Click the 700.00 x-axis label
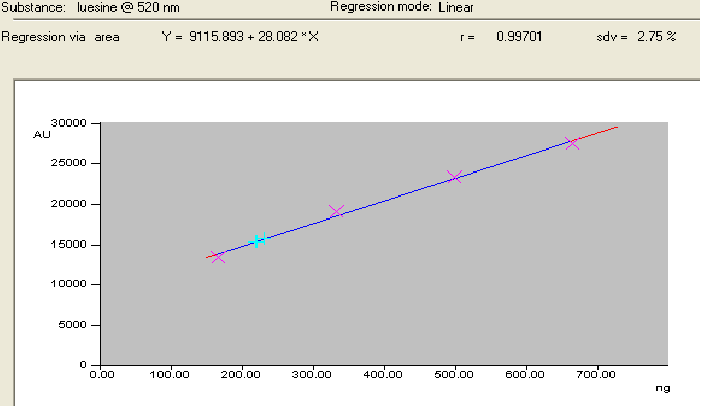Image resolution: width=706 pixels, height=406 pixels. pyautogui.click(x=596, y=374)
